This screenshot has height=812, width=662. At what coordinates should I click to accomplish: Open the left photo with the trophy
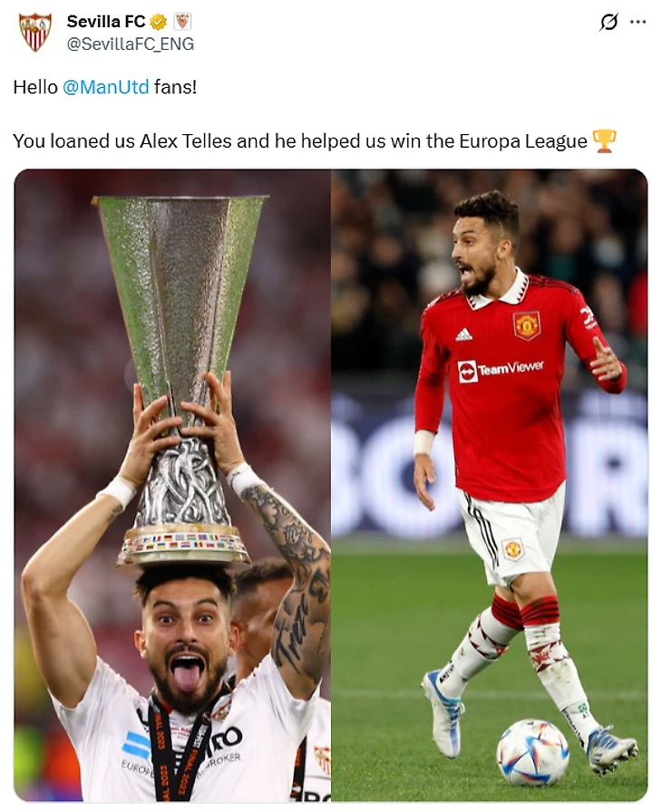172,485
